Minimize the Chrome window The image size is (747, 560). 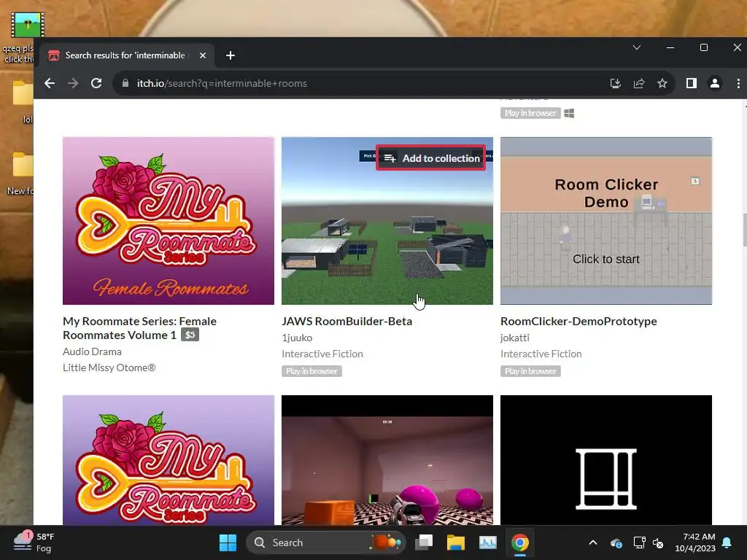click(x=670, y=47)
